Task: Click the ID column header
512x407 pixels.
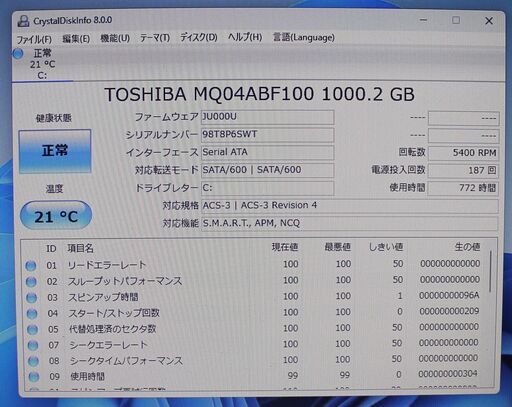Action: [51, 248]
